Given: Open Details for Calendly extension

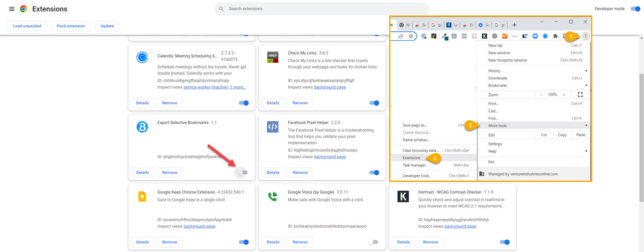Looking at the screenshot, I should coord(142,103).
